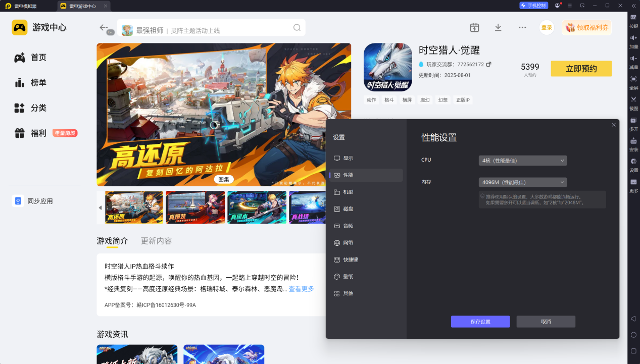Click 领取福利券 coupon button

point(586,28)
